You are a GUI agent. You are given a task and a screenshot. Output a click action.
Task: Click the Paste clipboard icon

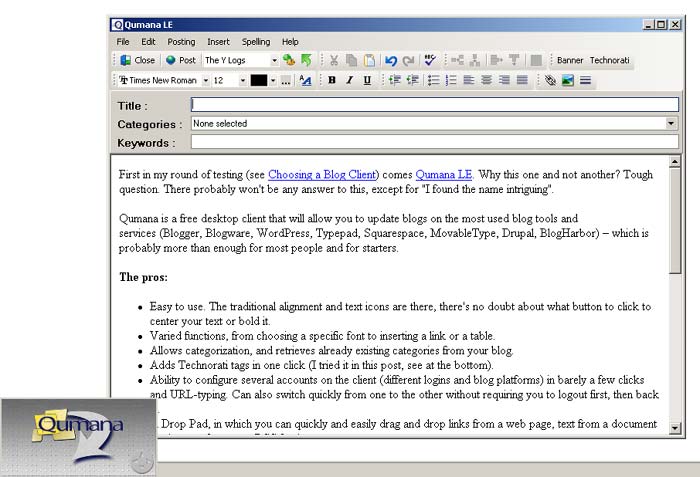point(369,60)
